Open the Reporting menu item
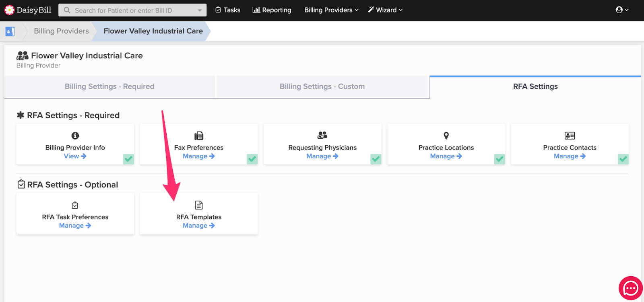Screen dimensions: 644x302 272,10
